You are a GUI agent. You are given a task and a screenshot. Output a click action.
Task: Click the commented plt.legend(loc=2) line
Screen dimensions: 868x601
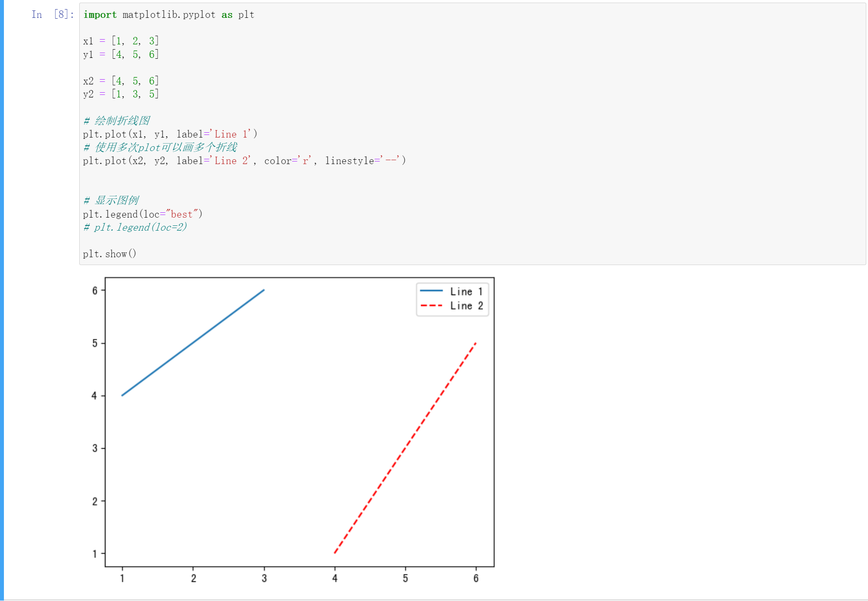(135, 227)
